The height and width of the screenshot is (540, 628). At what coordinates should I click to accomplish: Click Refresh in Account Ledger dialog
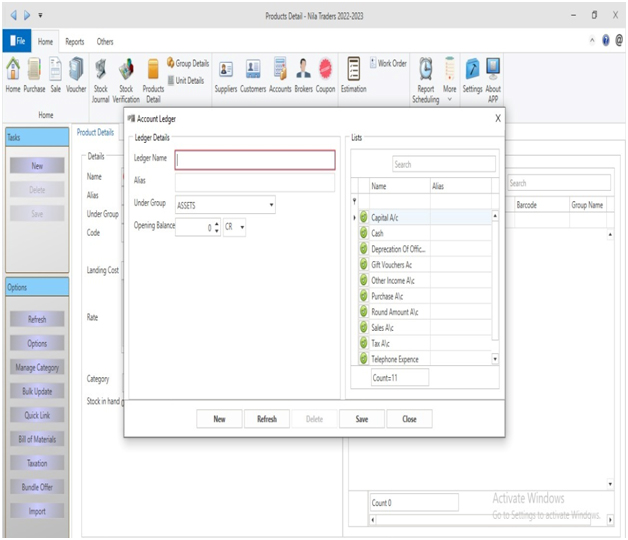[x=267, y=419]
